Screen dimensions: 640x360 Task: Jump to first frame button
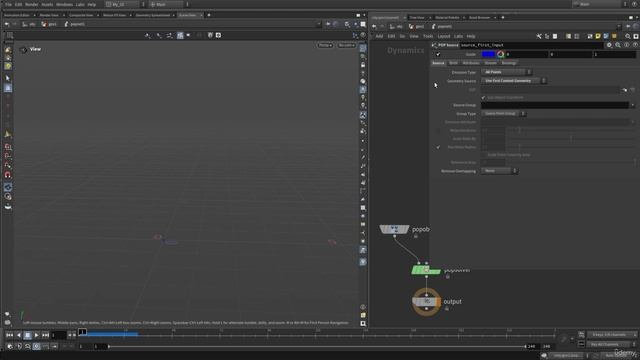pos(9,335)
